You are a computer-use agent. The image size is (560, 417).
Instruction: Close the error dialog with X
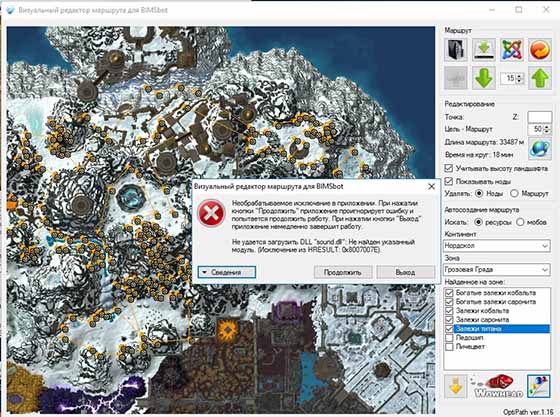[x=431, y=186]
